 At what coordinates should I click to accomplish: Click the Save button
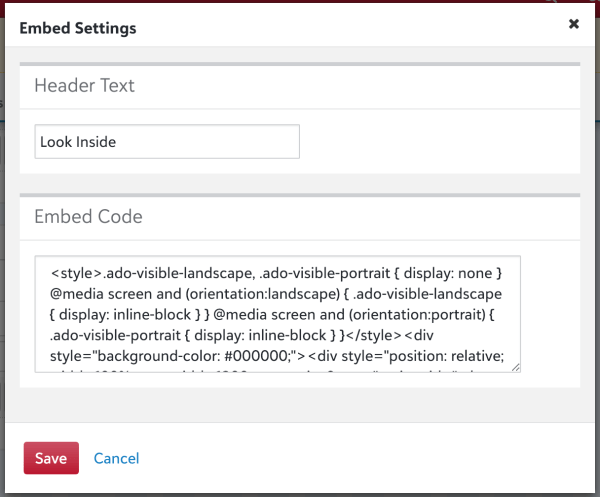click(x=51, y=459)
